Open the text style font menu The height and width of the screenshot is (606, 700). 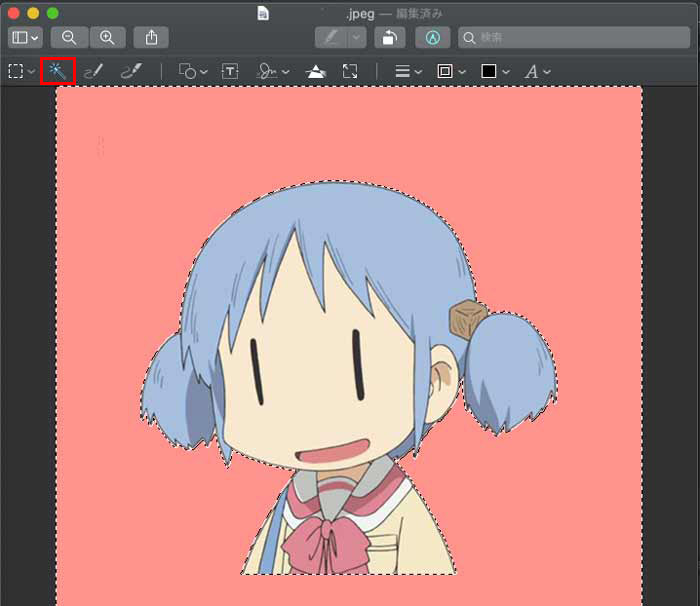pyautogui.click(x=538, y=71)
